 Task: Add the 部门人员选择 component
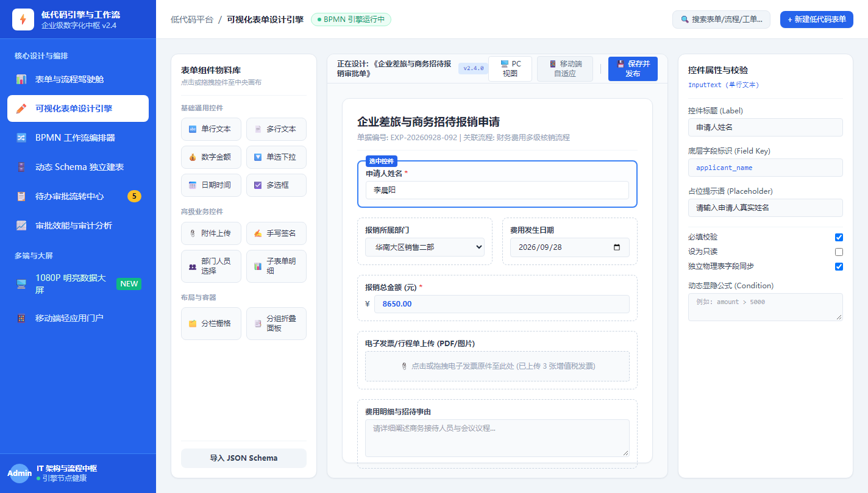click(x=211, y=266)
